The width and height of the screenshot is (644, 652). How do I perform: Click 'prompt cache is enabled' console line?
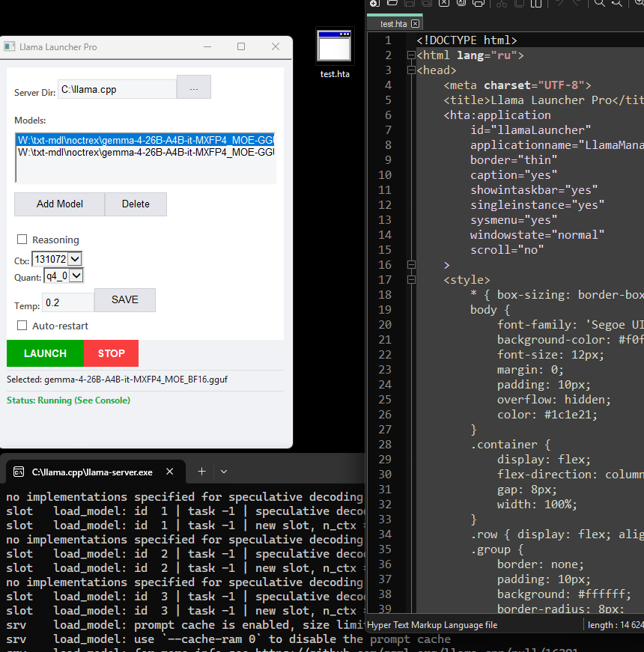pos(185,624)
